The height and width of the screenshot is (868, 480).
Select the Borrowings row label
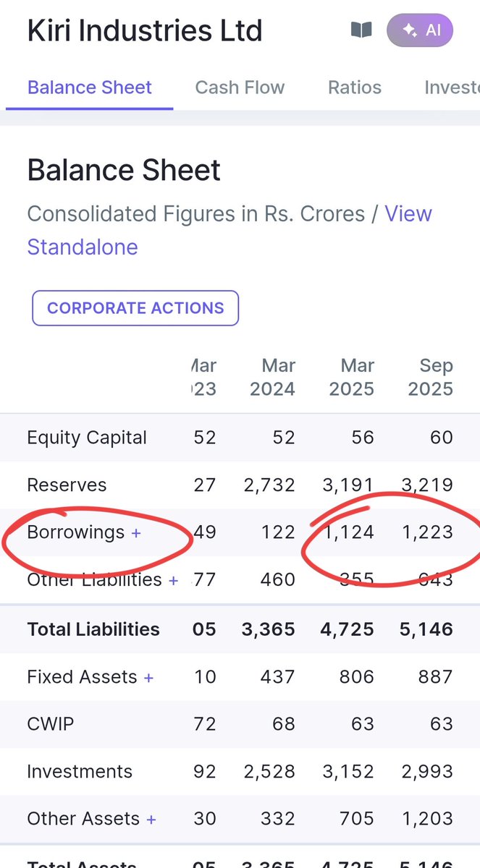point(76,532)
